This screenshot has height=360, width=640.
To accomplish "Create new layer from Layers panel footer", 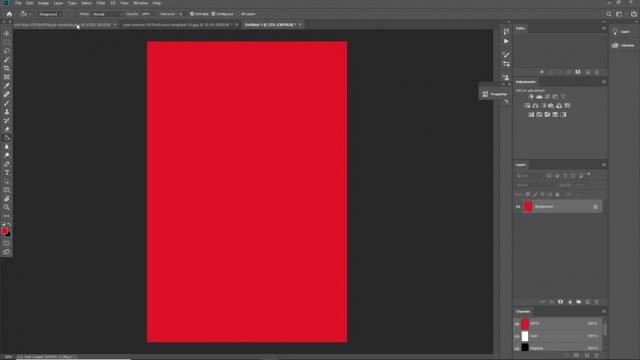I will [588, 302].
